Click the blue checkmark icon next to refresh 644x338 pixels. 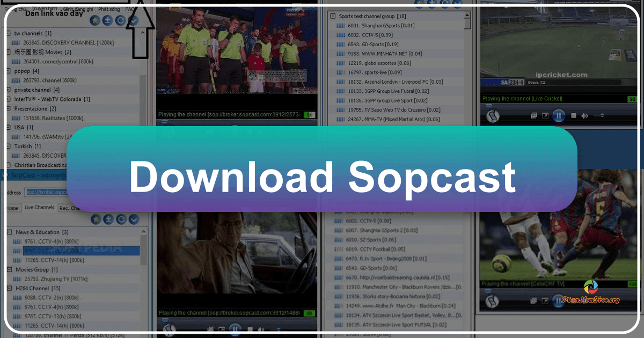[x=133, y=20]
